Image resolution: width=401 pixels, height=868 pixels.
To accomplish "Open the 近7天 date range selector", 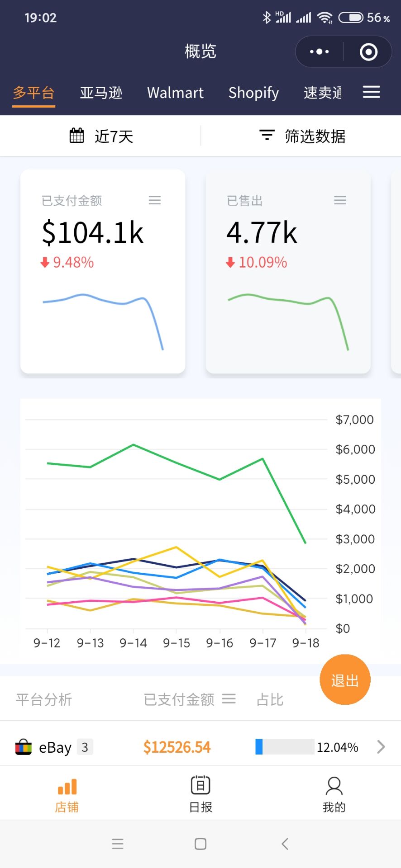I will point(114,136).
